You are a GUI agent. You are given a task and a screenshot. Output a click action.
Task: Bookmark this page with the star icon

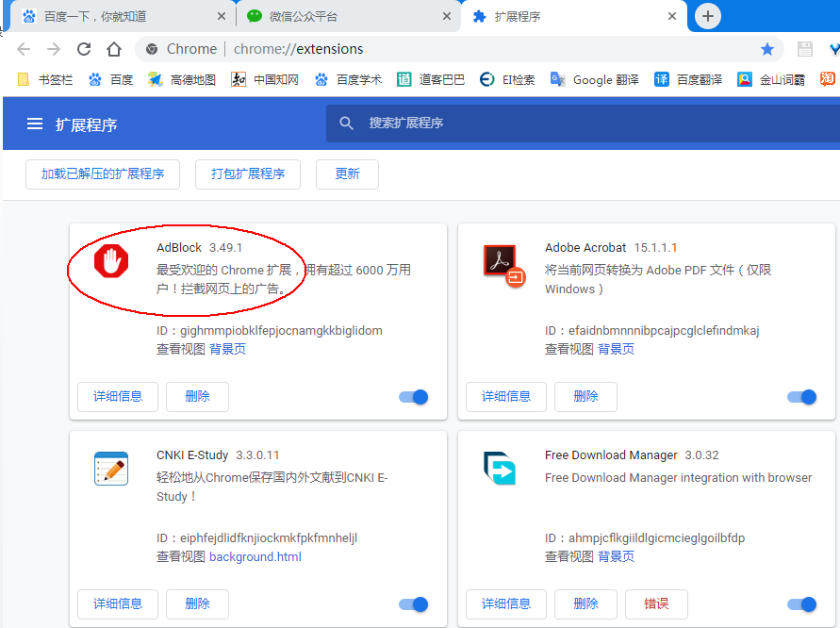(767, 49)
